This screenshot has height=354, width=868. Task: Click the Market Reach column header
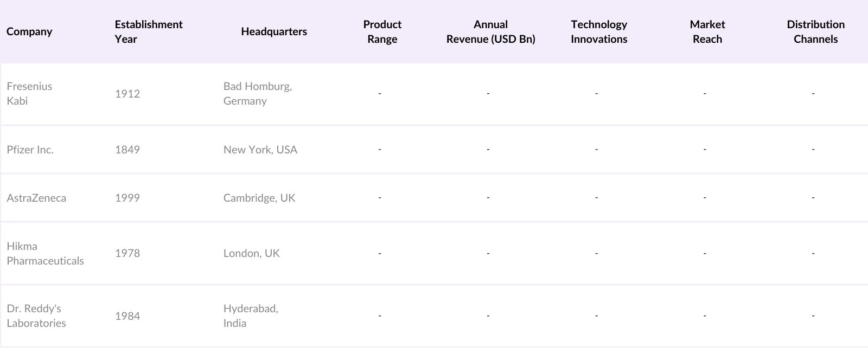(x=707, y=31)
